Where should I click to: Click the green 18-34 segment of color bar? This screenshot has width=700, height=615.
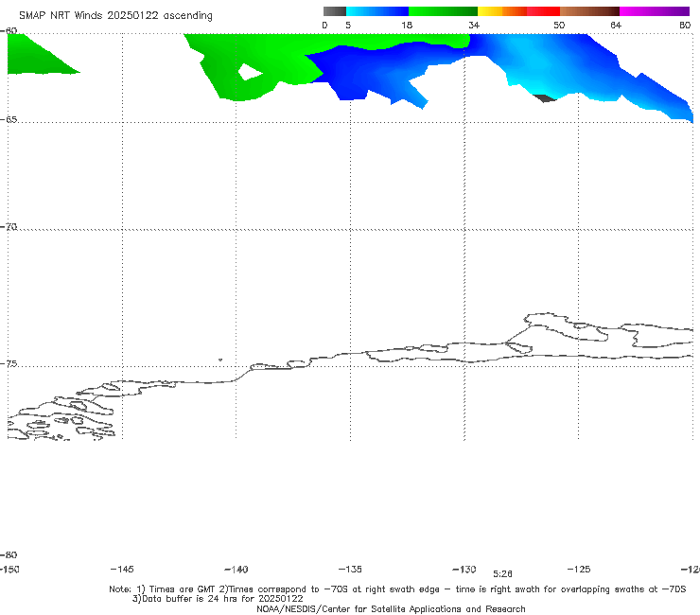[x=443, y=11]
